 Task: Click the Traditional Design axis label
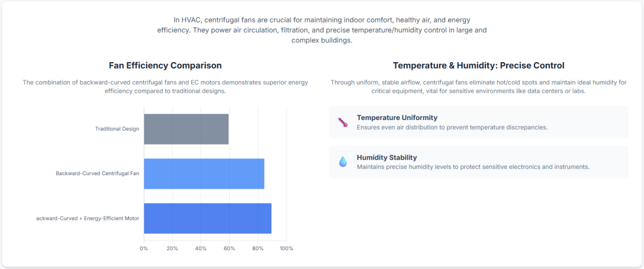coord(117,129)
